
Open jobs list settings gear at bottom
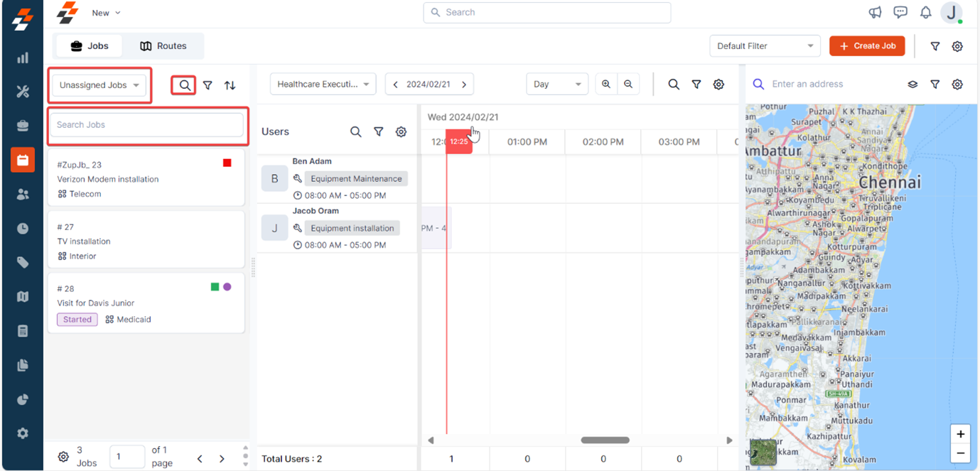pyautogui.click(x=63, y=457)
